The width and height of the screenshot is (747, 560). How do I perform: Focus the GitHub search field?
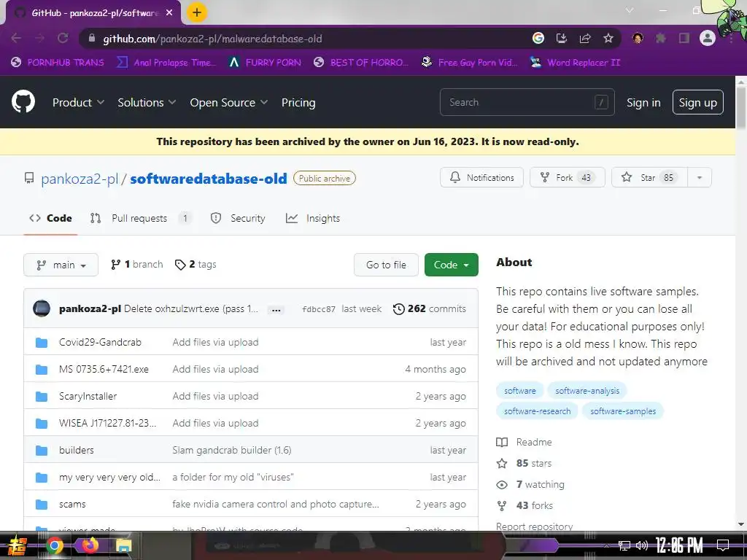point(527,102)
